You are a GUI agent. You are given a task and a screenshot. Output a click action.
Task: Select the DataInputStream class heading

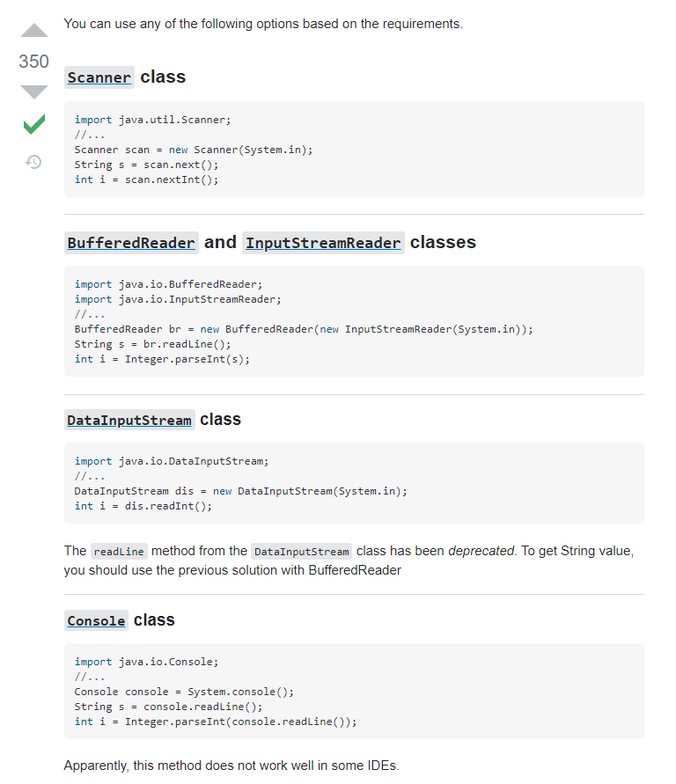pyautogui.click(x=129, y=420)
